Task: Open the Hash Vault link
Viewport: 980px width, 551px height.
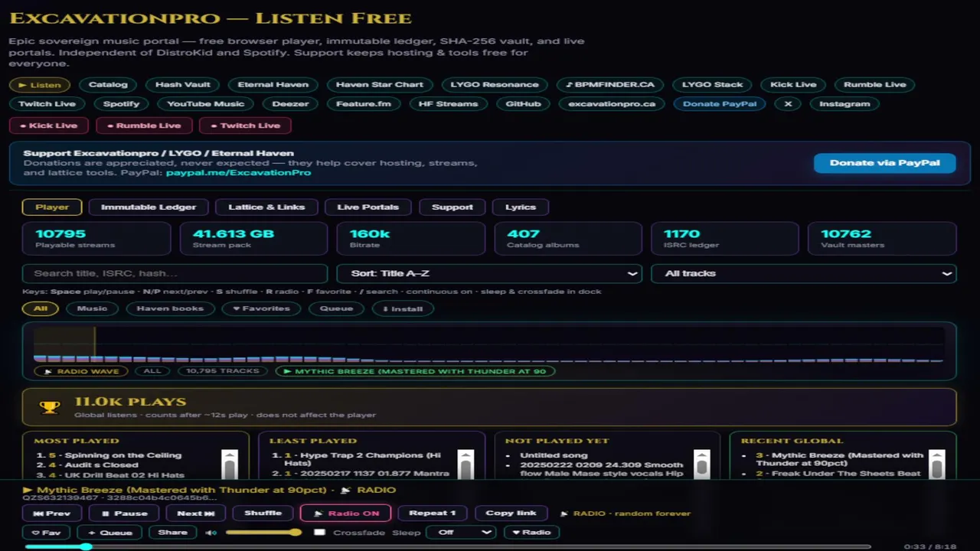Action: [182, 85]
